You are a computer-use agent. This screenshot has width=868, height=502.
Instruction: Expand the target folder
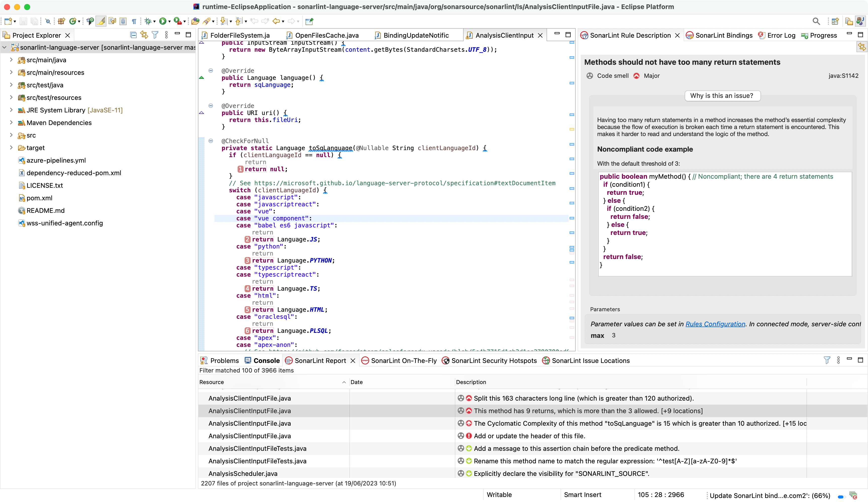(x=11, y=148)
